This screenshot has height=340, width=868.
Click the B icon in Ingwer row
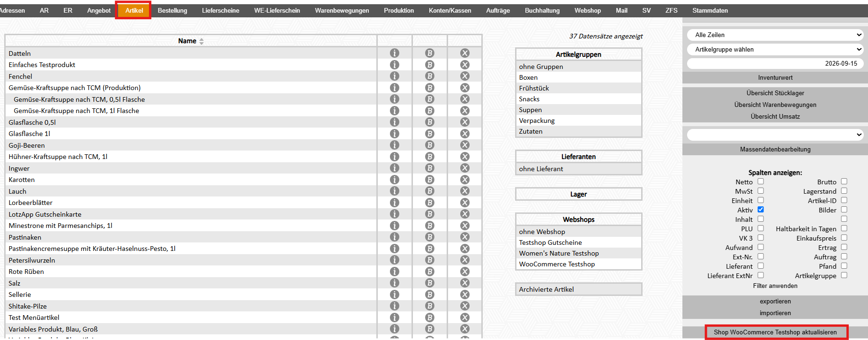[x=430, y=168]
